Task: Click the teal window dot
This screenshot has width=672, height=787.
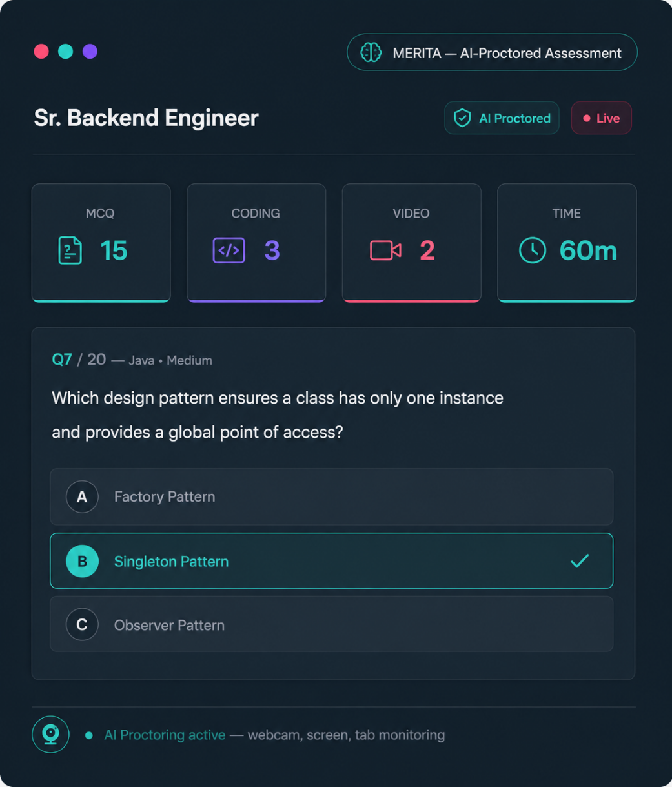Action: click(65, 52)
